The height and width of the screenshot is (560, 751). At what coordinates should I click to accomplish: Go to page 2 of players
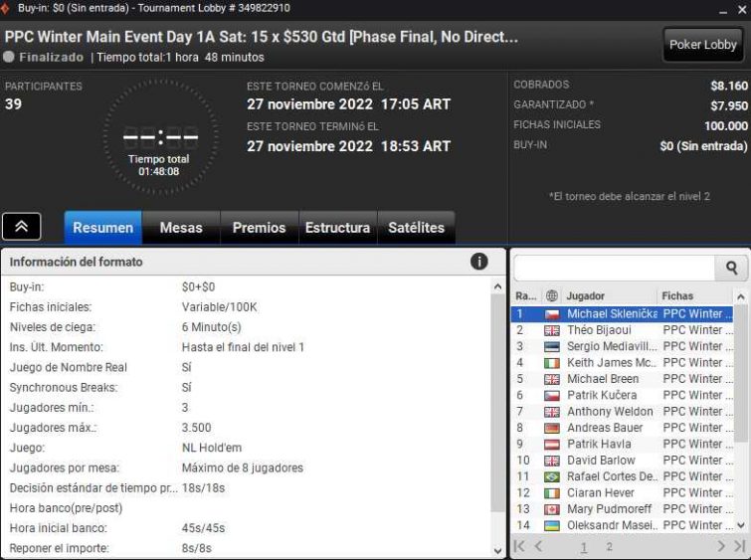(609, 547)
